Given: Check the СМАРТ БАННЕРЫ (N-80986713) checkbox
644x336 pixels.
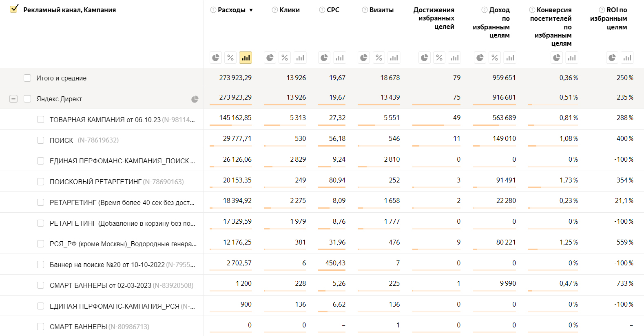Looking at the screenshot, I should (40, 327).
